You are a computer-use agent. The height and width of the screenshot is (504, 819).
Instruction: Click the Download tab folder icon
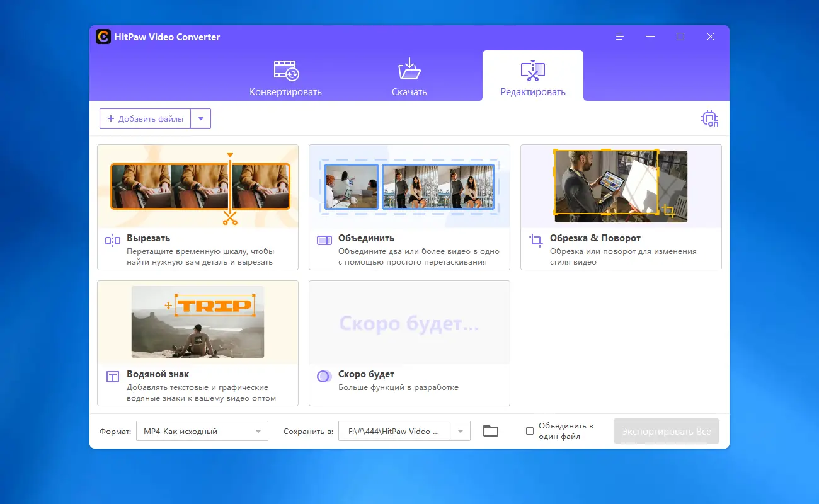[x=409, y=69]
